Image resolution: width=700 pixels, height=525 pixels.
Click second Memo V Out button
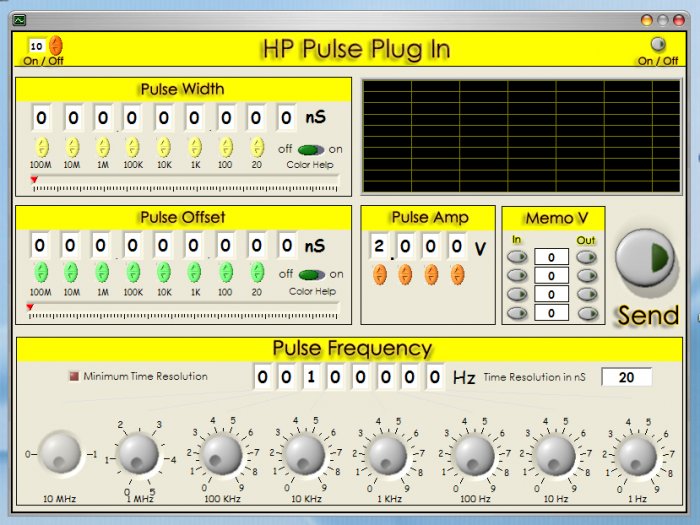point(587,275)
